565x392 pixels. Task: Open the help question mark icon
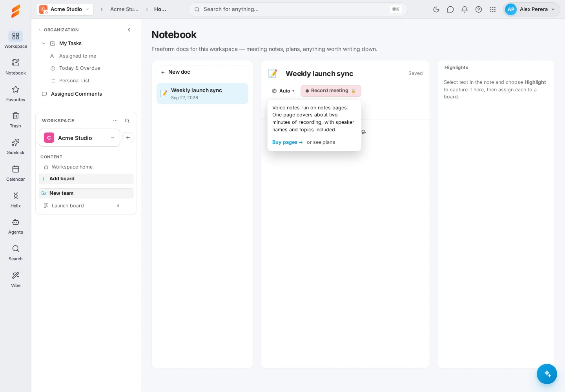[479, 9]
